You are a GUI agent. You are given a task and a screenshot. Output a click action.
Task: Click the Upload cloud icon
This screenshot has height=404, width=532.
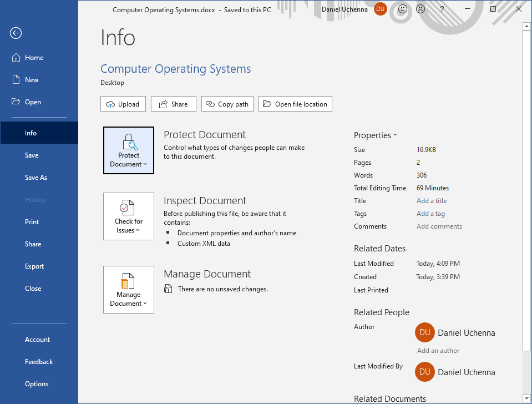pyautogui.click(x=110, y=104)
